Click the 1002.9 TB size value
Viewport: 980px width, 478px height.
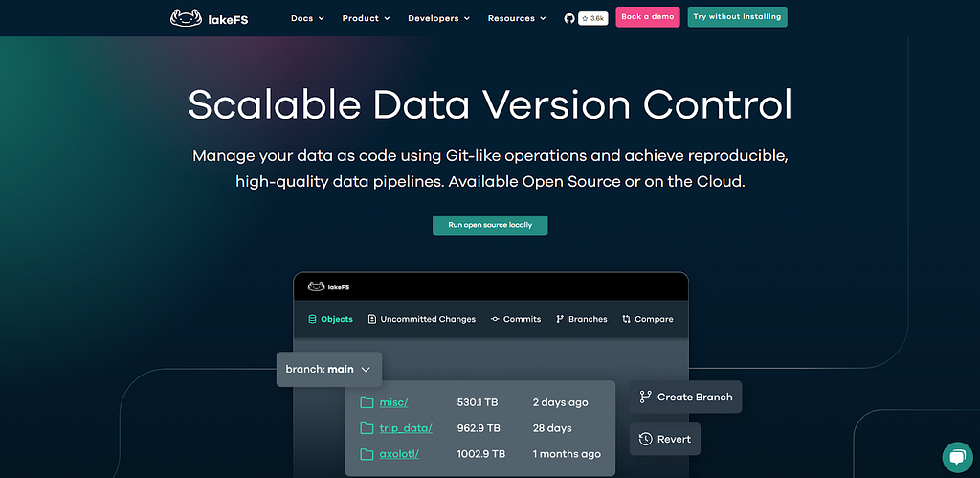tap(481, 454)
